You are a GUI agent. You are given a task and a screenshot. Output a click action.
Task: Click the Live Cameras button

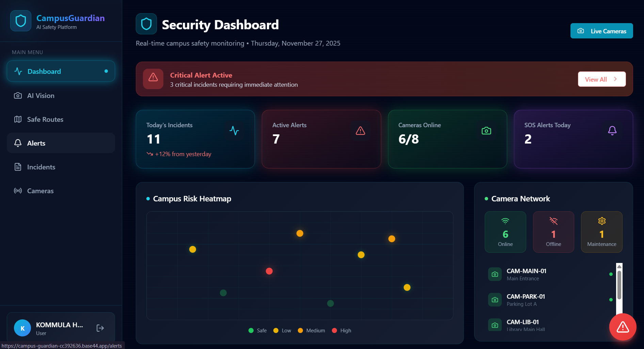(x=601, y=31)
